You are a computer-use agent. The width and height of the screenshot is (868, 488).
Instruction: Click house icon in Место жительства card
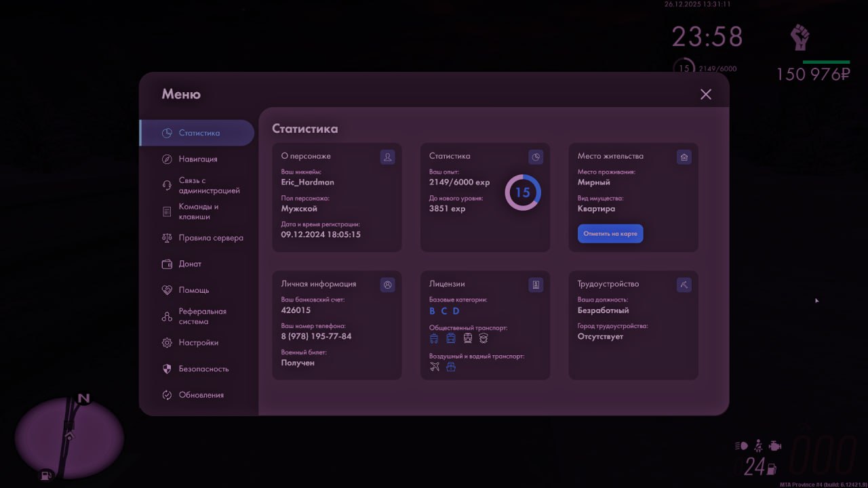(684, 157)
